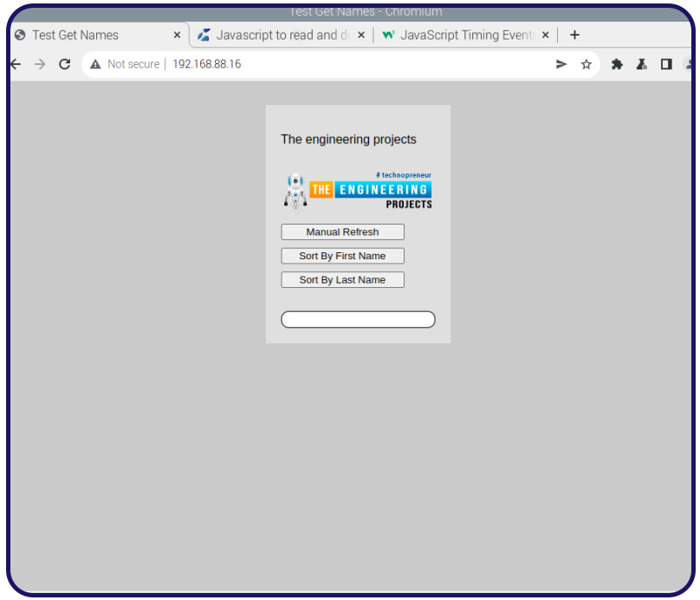Image resolution: width=700 pixels, height=600 pixels.
Task: Click The Engineering Projects logo image
Action: click(x=358, y=191)
